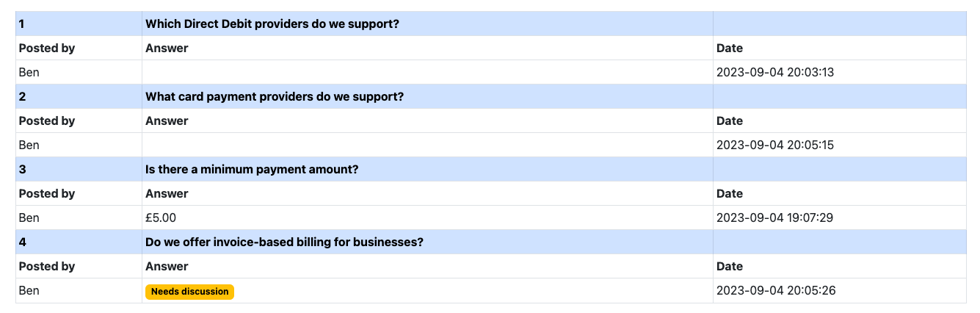The image size is (980, 313).
Task: Click the empty answer cell for question 1
Action: tap(427, 72)
